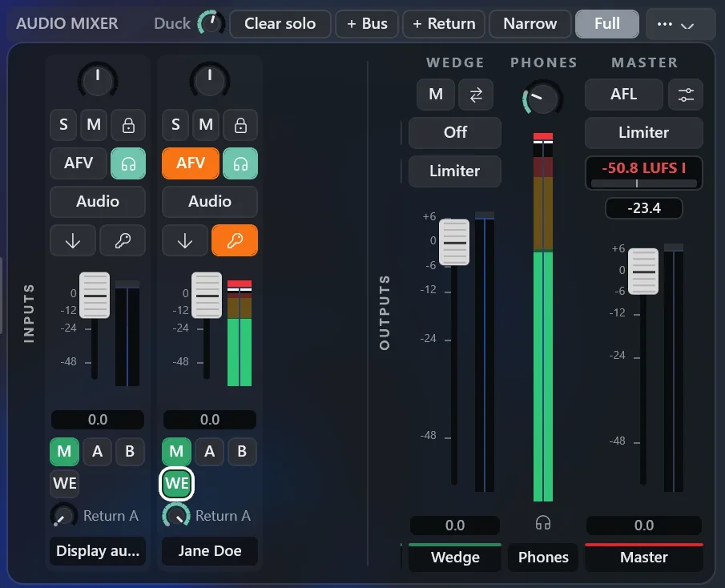Toggle AFL on Master
The width and height of the screenshot is (725, 588).
point(624,95)
